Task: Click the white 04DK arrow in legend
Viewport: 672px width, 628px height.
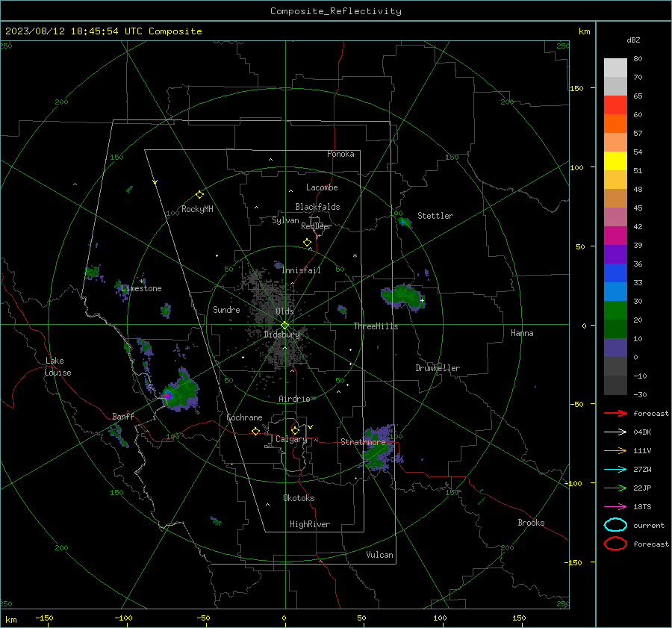Action: (x=615, y=432)
